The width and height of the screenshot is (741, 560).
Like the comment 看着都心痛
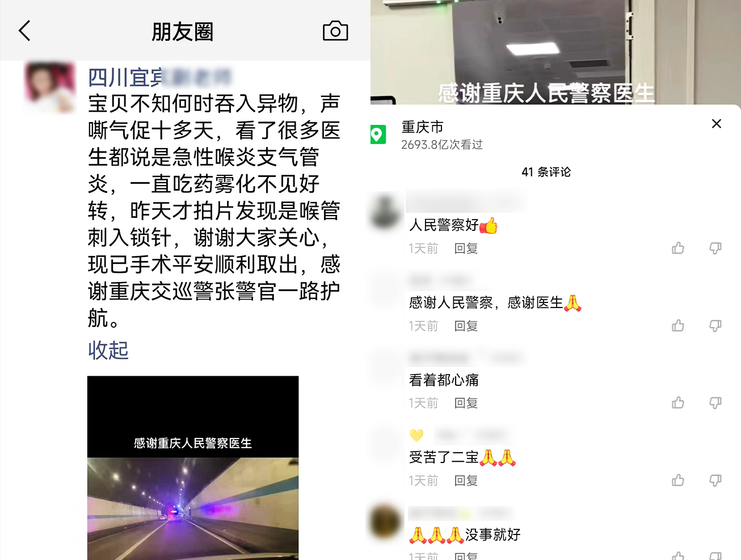point(678,403)
